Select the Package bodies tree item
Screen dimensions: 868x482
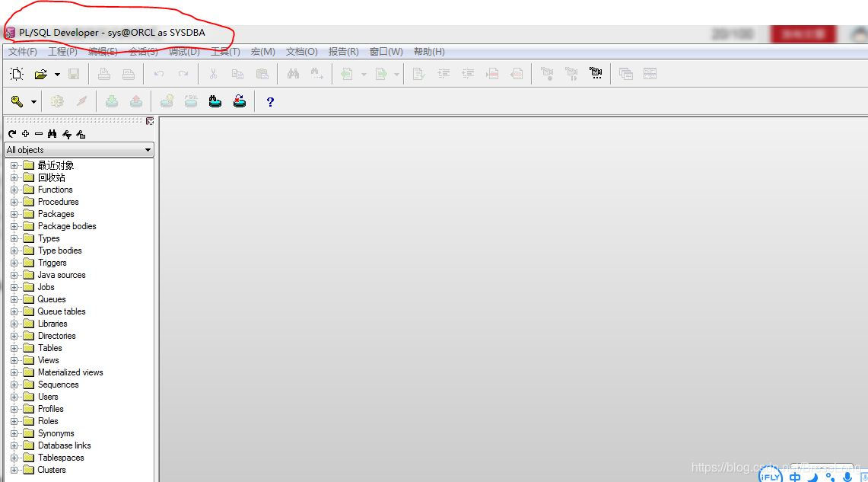point(67,226)
